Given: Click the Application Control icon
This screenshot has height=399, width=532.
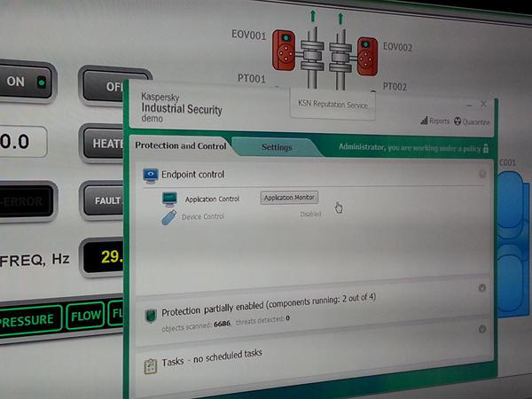Looking at the screenshot, I should tap(169, 199).
